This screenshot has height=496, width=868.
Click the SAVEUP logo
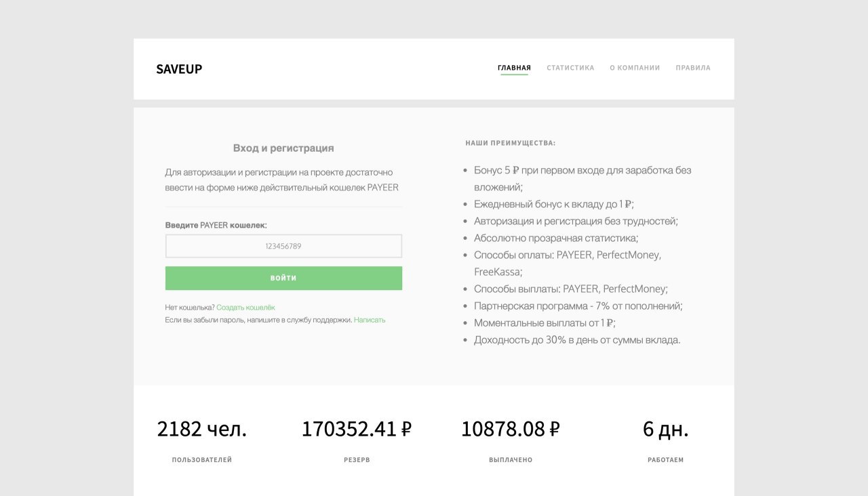(179, 68)
